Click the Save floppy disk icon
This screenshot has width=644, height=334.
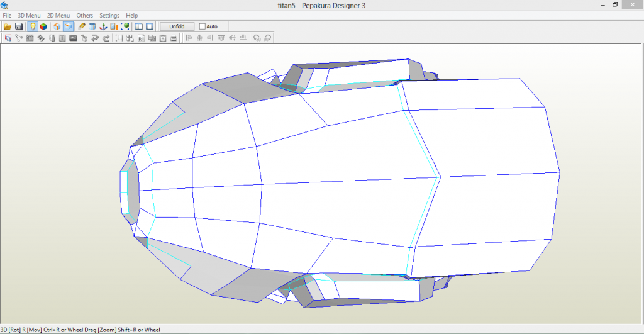(x=18, y=26)
